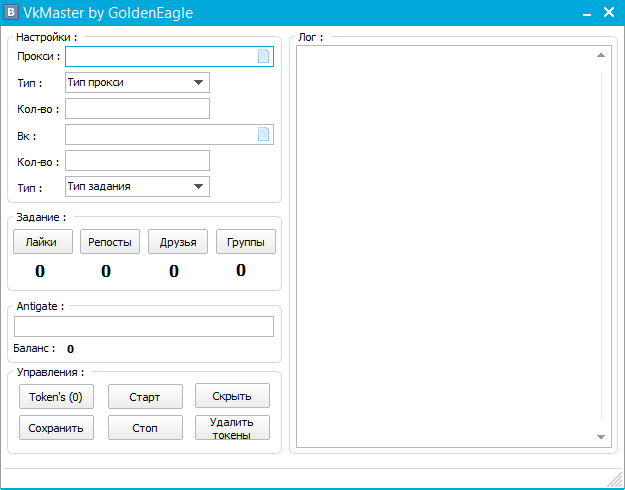Click the Antigate key input field
This screenshot has height=490, width=625.
click(x=144, y=327)
